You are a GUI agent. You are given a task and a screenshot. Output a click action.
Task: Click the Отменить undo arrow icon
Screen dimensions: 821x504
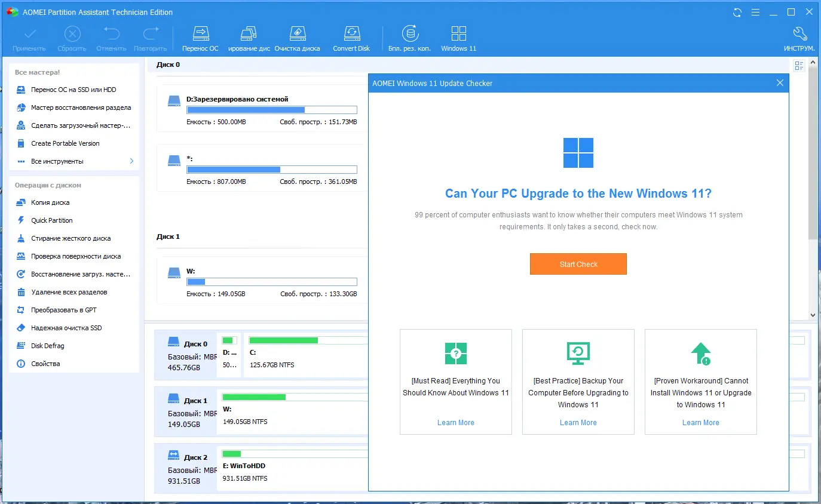coord(111,33)
